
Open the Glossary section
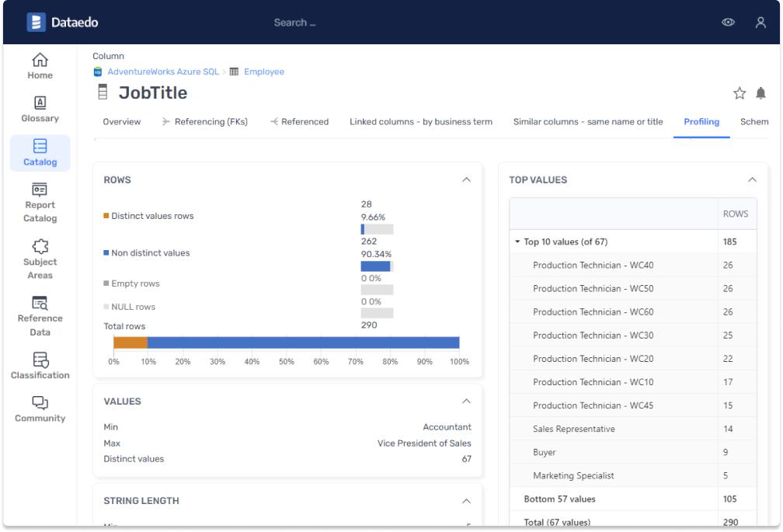click(40, 110)
